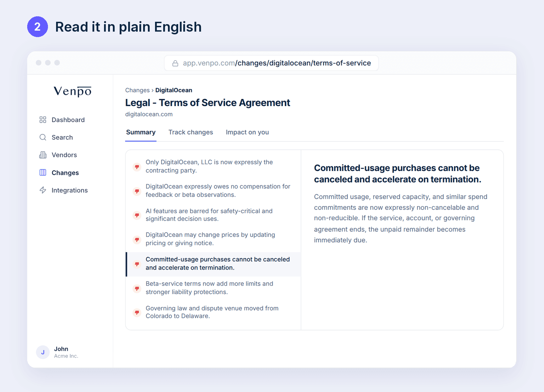Click the Venpo logo

72,91
